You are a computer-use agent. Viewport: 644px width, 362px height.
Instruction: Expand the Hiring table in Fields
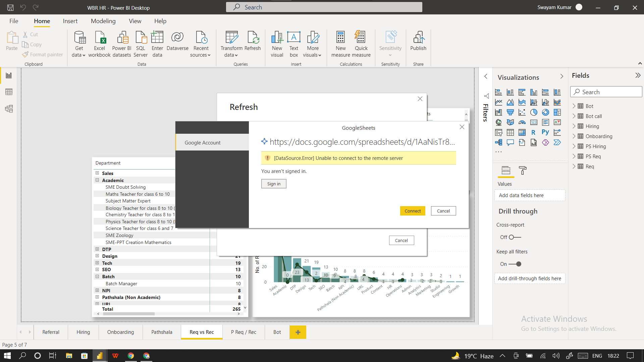(x=574, y=126)
